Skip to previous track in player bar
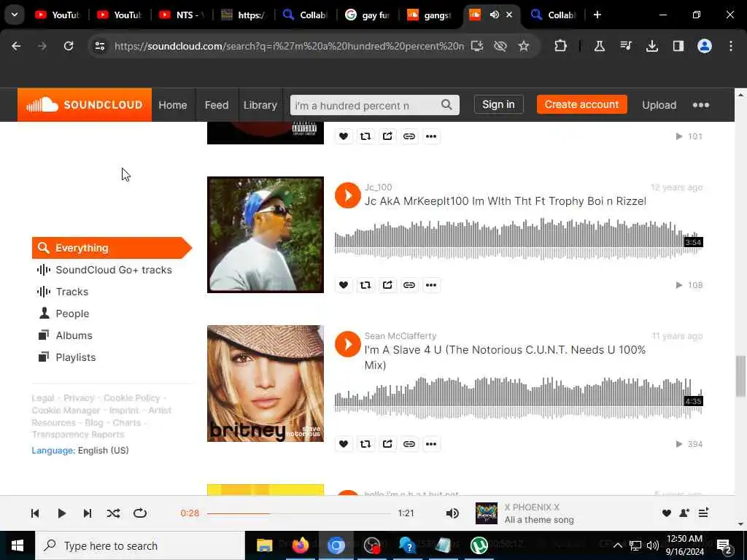 coord(35,513)
